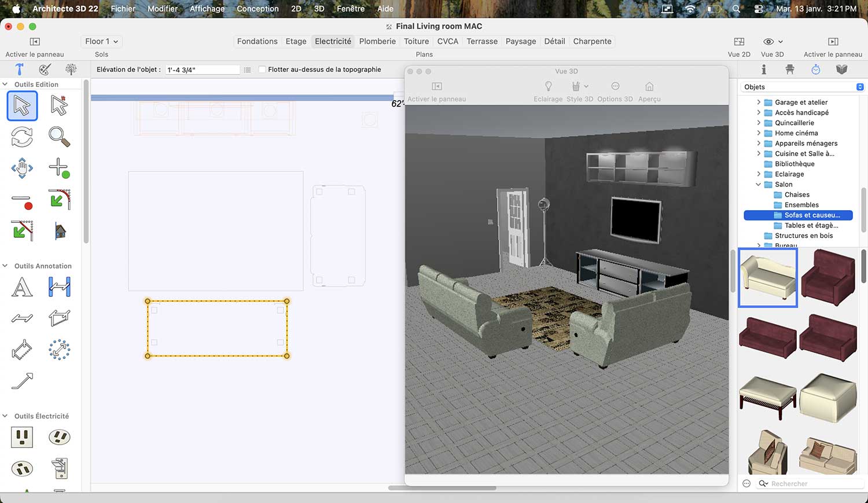Screen dimensions: 868x503
Task: Open the book library tab
Action: pyautogui.click(x=842, y=69)
